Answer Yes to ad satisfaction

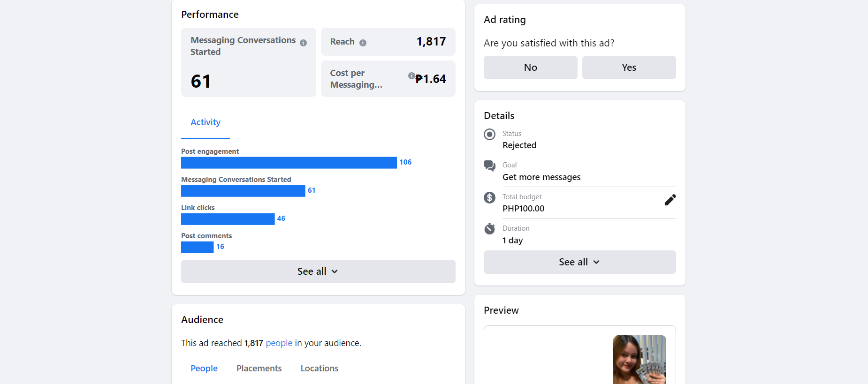click(x=629, y=68)
